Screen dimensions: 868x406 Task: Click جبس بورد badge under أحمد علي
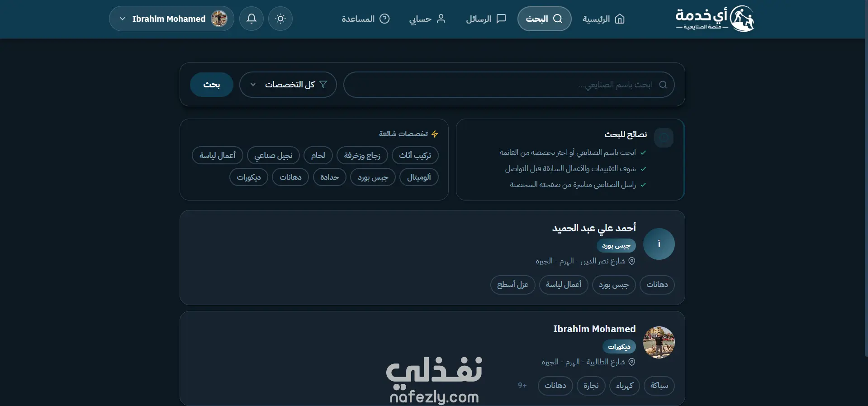pos(616,246)
